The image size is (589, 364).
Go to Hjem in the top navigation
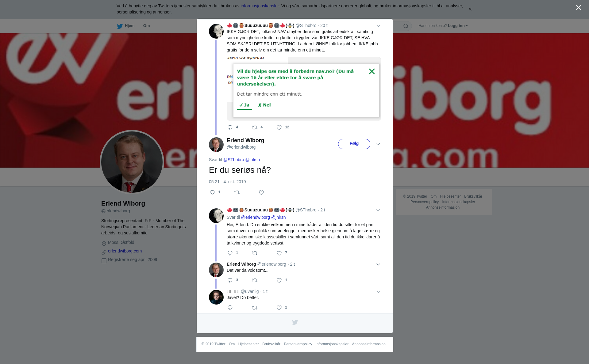126,26
